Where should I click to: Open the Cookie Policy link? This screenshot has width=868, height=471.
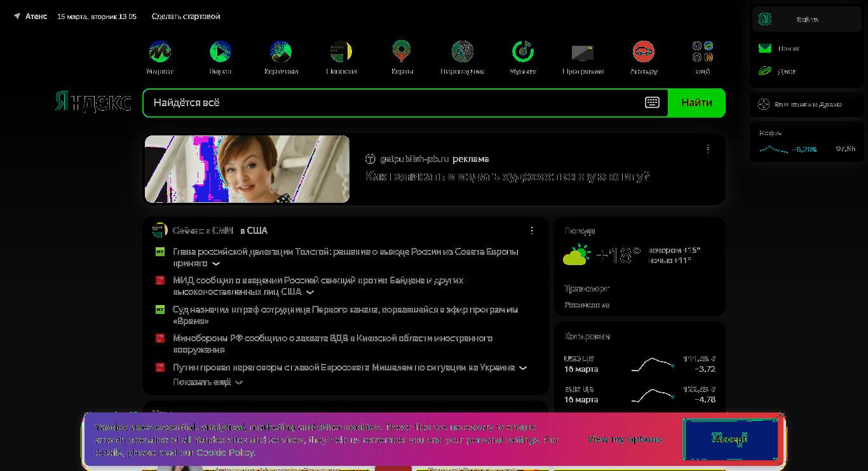[x=225, y=453]
